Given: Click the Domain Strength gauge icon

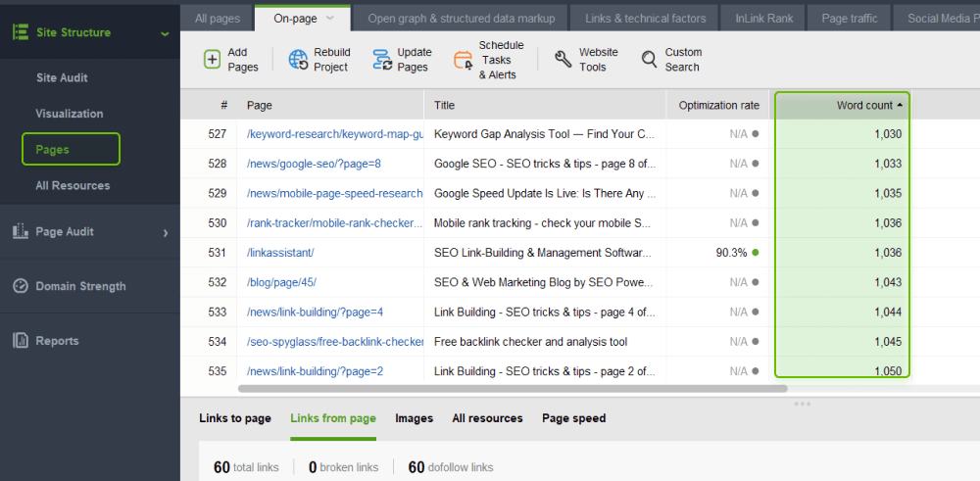Looking at the screenshot, I should [x=20, y=286].
